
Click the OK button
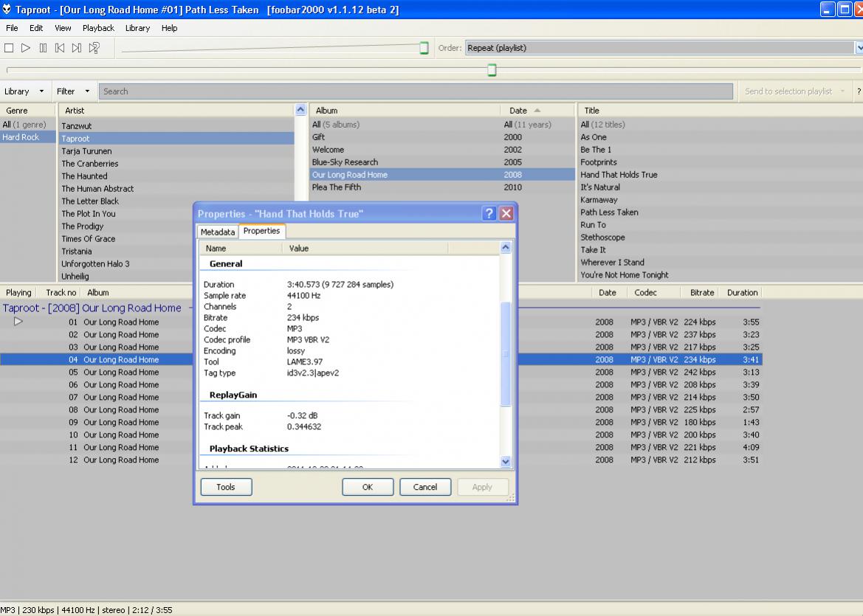pyautogui.click(x=368, y=487)
